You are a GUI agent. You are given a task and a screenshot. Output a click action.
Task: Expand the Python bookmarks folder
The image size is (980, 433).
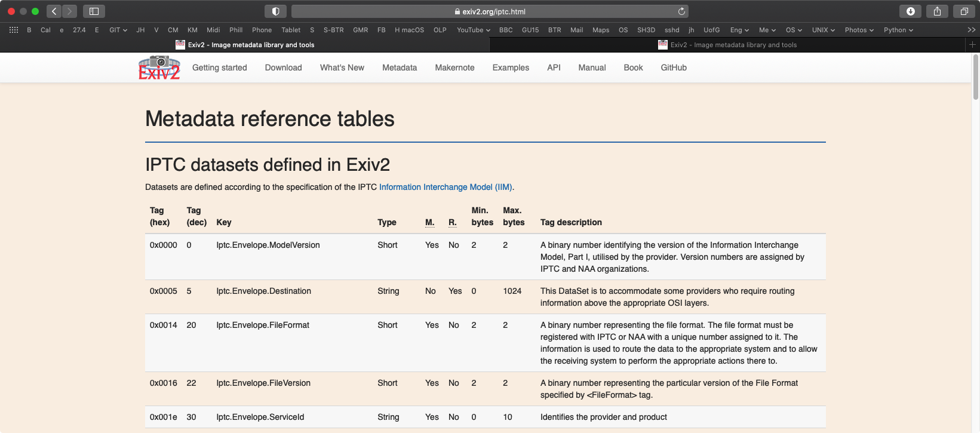[x=899, y=30]
